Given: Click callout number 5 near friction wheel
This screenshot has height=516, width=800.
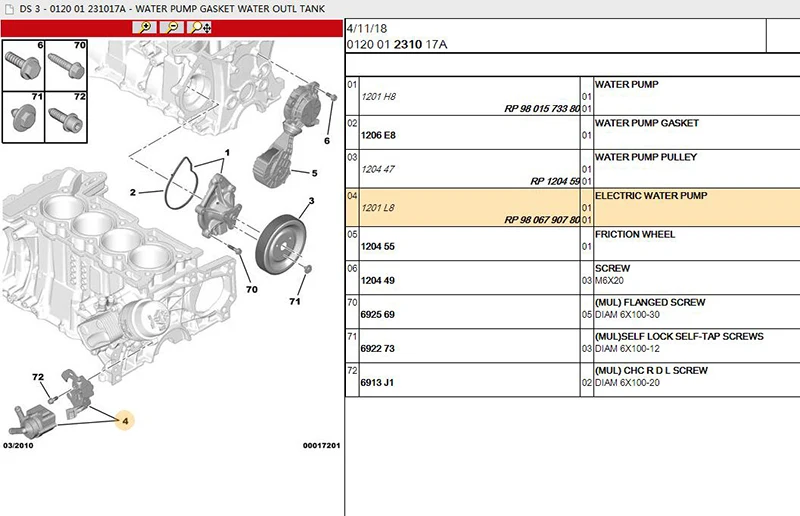Looking at the screenshot, I should (x=314, y=174).
